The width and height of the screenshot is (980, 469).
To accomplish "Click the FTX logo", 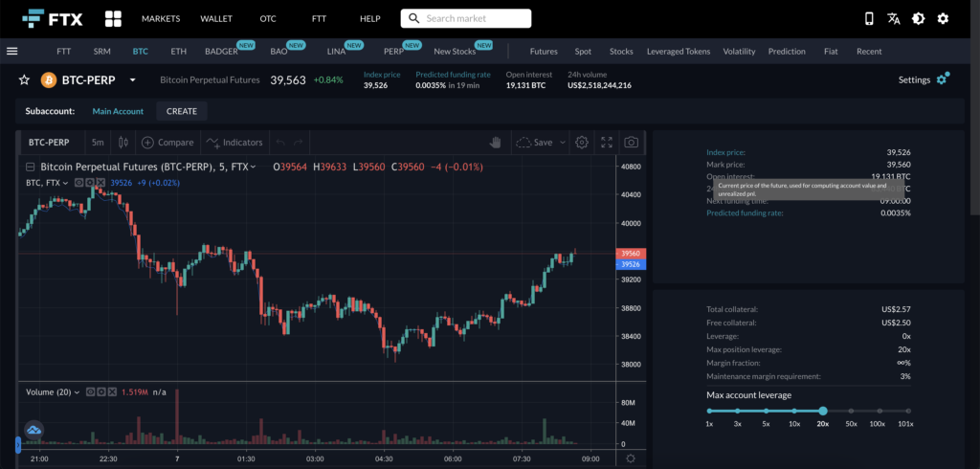I will pos(52,19).
